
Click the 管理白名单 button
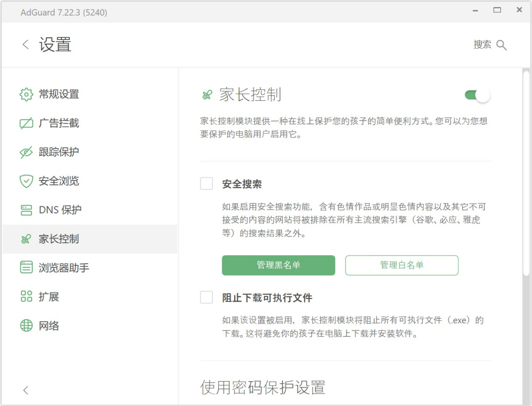click(x=402, y=265)
